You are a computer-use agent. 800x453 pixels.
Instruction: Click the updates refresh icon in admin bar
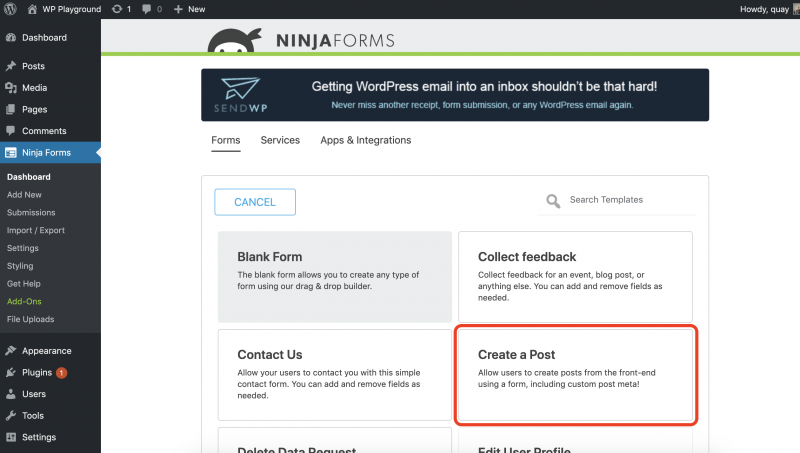point(117,9)
